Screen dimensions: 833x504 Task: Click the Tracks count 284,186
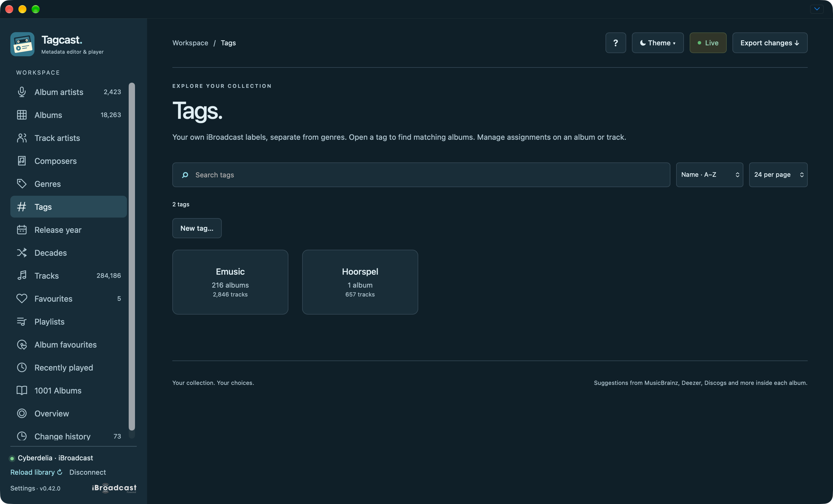click(109, 276)
